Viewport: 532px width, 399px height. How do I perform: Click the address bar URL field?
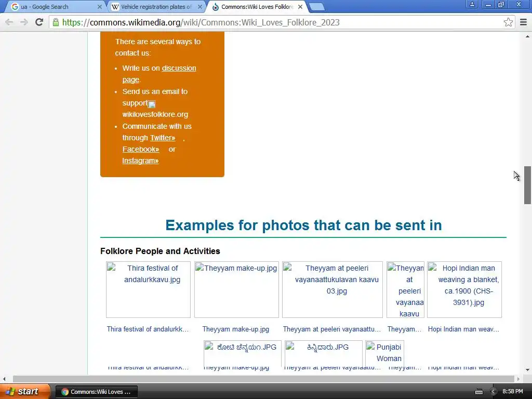click(282, 22)
